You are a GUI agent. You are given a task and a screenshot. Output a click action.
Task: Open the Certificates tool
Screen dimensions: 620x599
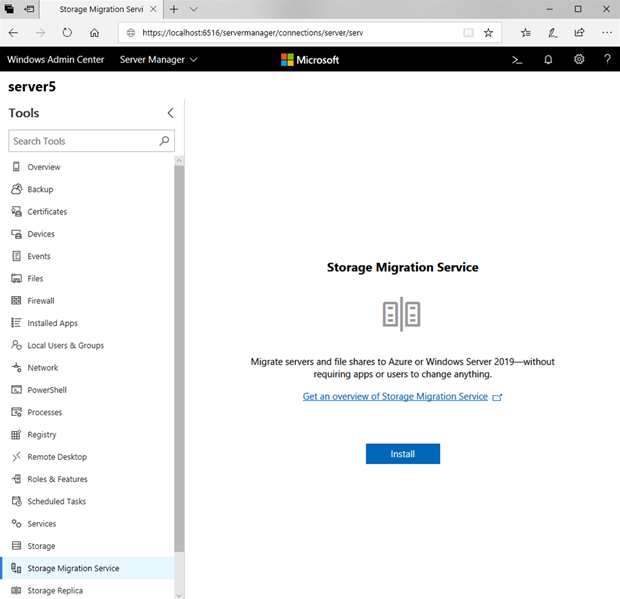click(87, 212)
